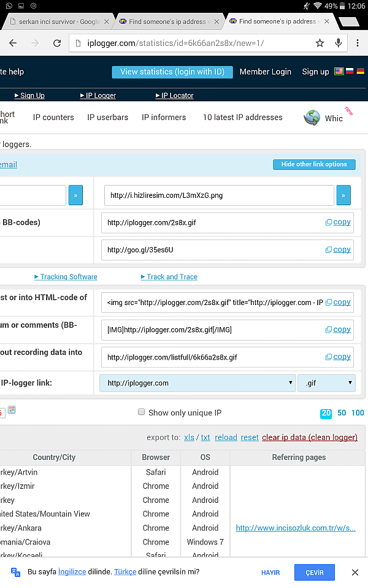Click View statistics (login with ID) button

[172, 72]
